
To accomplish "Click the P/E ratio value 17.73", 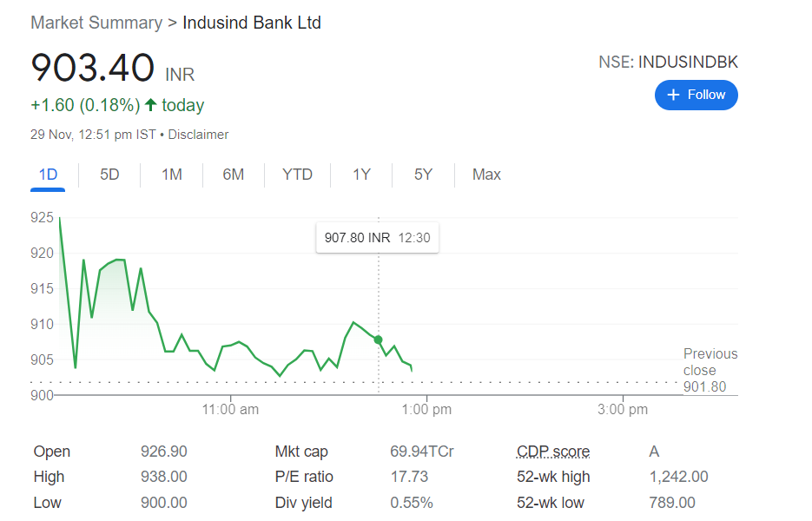I will [409, 477].
